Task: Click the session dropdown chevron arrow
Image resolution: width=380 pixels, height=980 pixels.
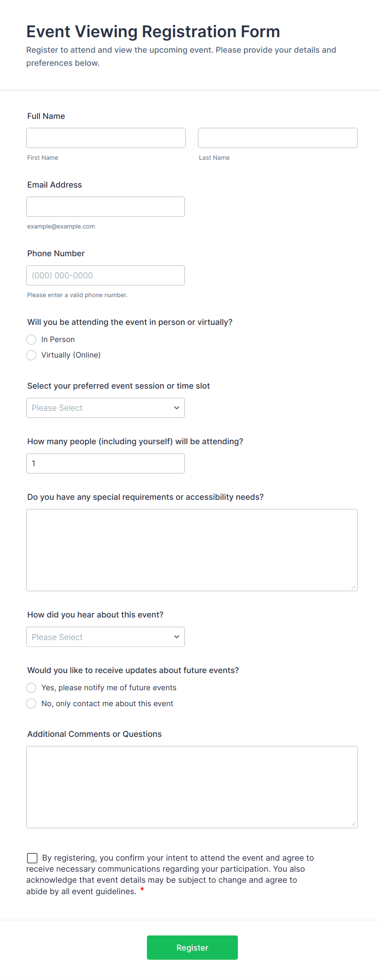Action: (x=177, y=408)
